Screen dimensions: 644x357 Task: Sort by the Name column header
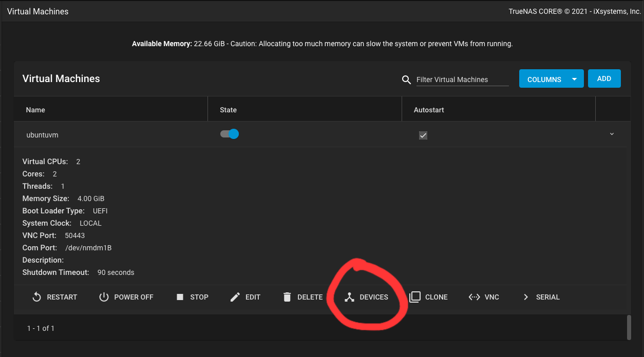click(35, 110)
